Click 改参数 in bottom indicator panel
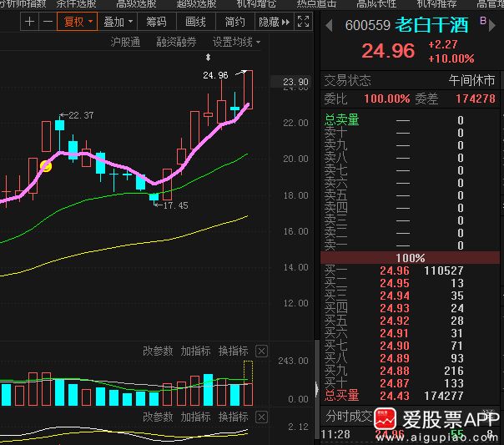The height and width of the screenshot is (445, 504). [158, 417]
